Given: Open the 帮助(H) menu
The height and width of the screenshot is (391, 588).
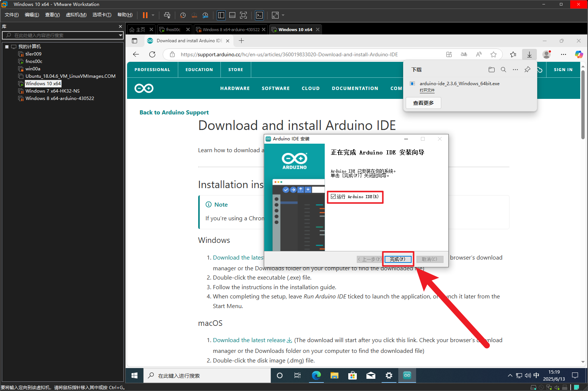Looking at the screenshot, I should (125, 15).
